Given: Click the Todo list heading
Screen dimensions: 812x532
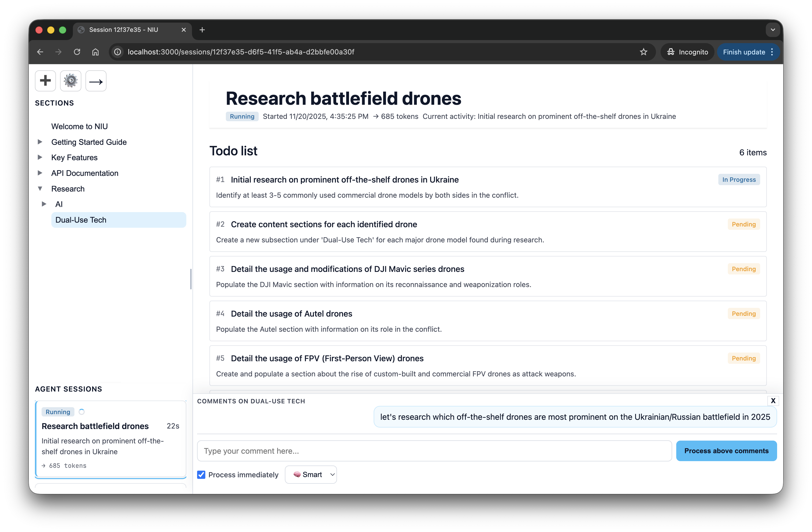Looking at the screenshot, I should point(233,151).
